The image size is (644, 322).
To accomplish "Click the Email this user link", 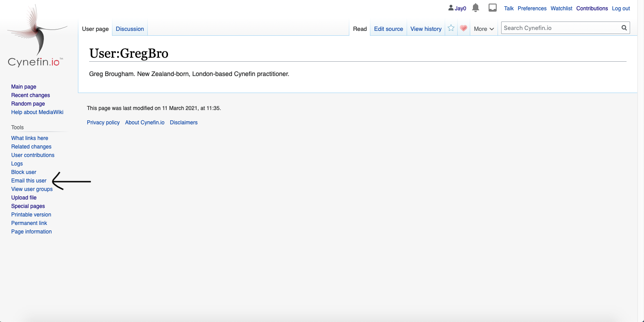I will (x=29, y=181).
